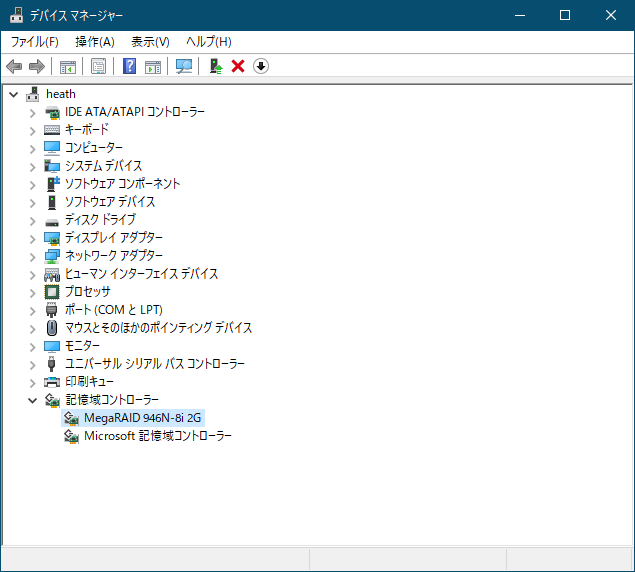Screen dimensions: 635x572
Task: Select the heath computer name label
Action: pos(61,94)
